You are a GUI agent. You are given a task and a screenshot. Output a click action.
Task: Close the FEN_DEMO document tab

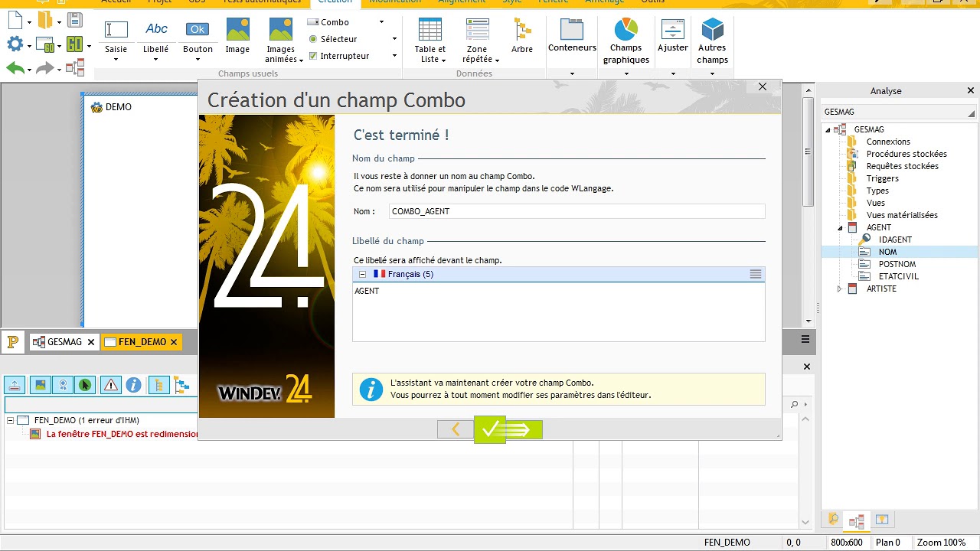tap(174, 342)
